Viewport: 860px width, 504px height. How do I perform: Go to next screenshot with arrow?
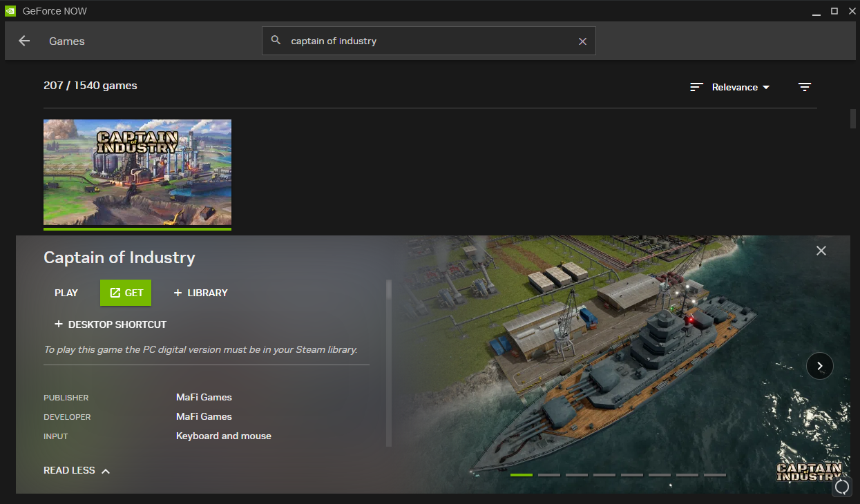click(819, 366)
